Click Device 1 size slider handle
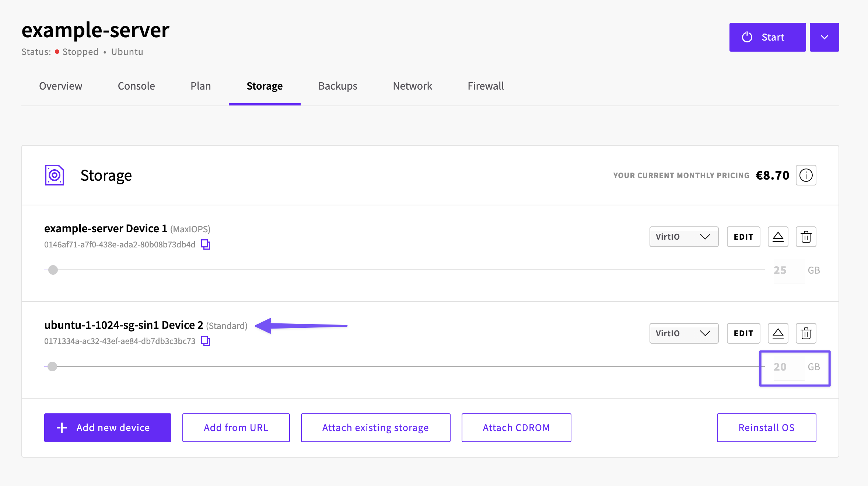 [x=53, y=270]
